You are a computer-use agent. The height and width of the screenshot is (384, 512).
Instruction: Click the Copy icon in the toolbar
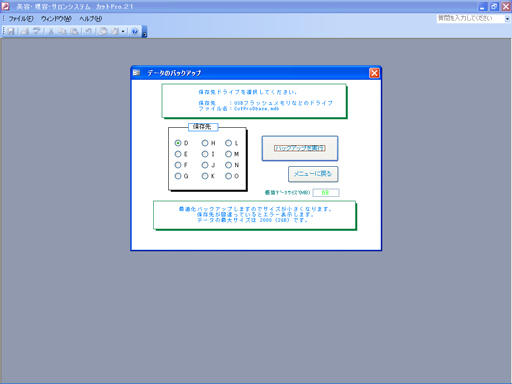click(62, 31)
